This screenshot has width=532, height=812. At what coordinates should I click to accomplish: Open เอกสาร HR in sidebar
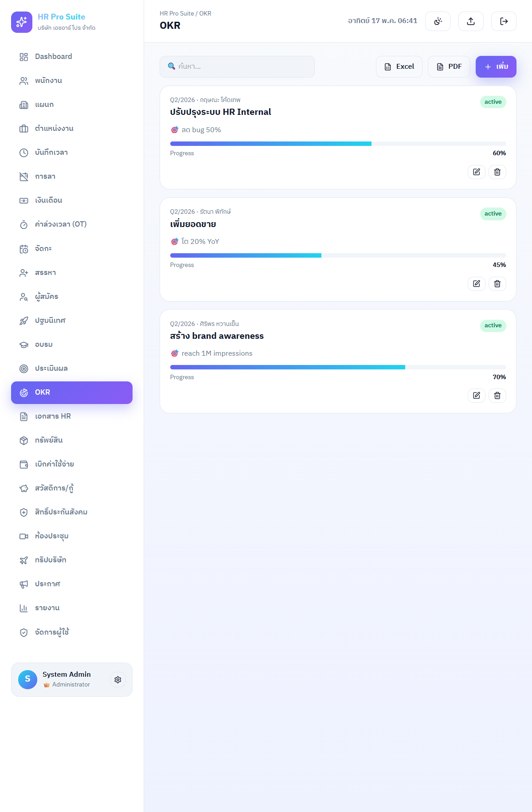pos(72,416)
